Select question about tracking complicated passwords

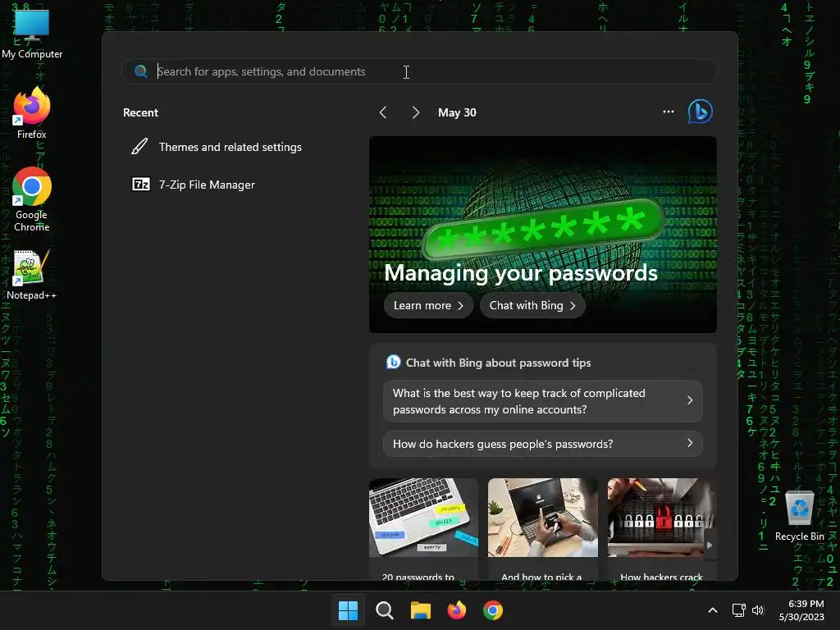tap(543, 401)
